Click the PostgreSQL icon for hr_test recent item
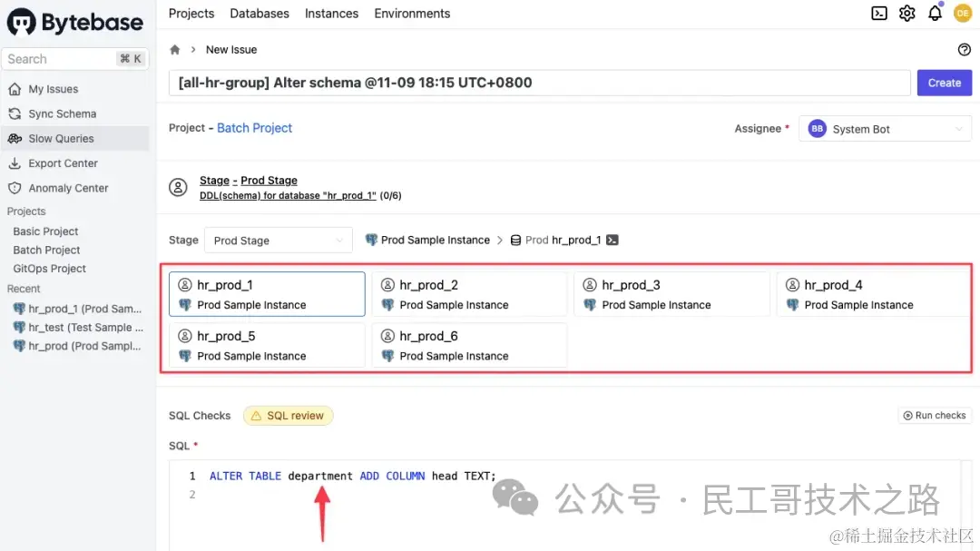Screen dimensions: 980x551 pos(19,327)
